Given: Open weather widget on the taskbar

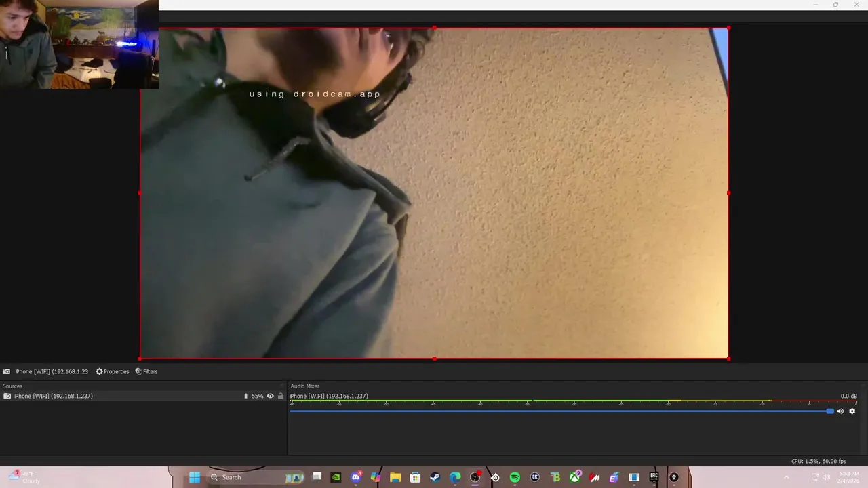Looking at the screenshot, I should tap(24, 477).
